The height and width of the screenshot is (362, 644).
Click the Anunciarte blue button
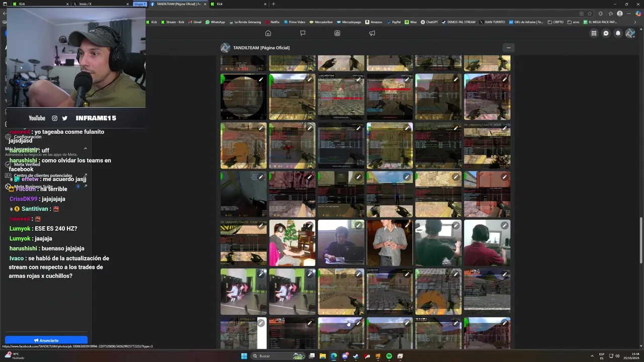tap(46, 340)
